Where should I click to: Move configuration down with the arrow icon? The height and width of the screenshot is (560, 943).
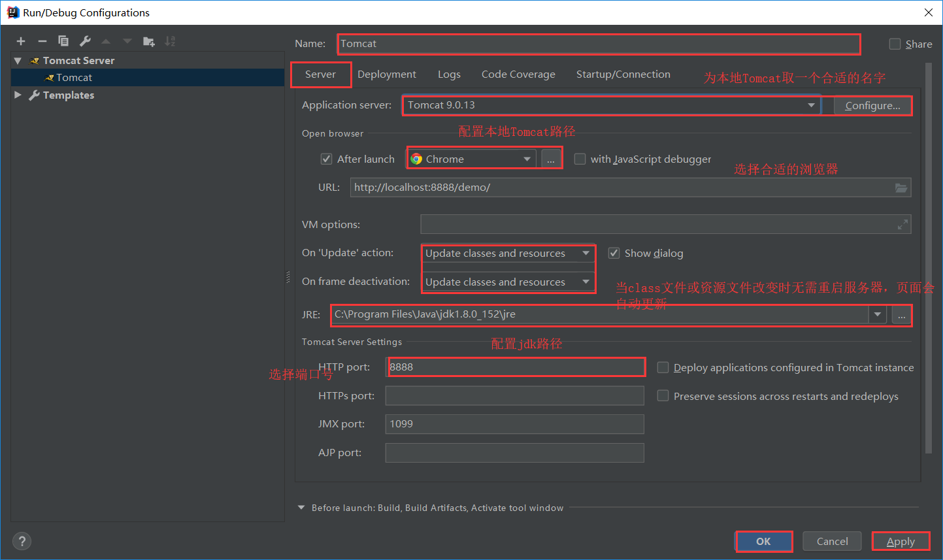tap(127, 41)
